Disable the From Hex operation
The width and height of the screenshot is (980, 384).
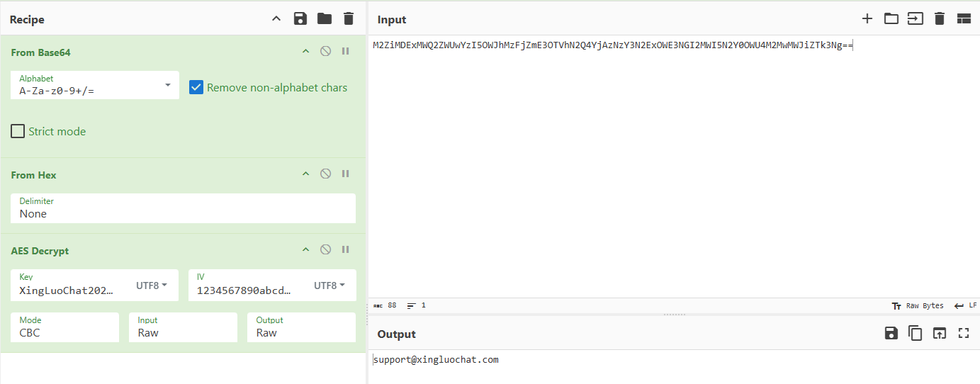pos(325,174)
